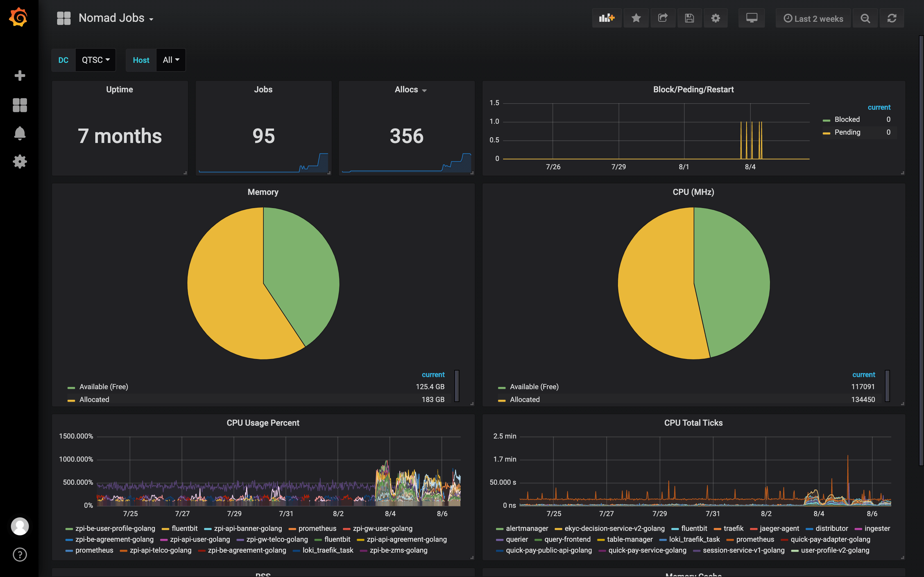Expand the Nomad Jobs dashboard picker

(x=115, y=18)
